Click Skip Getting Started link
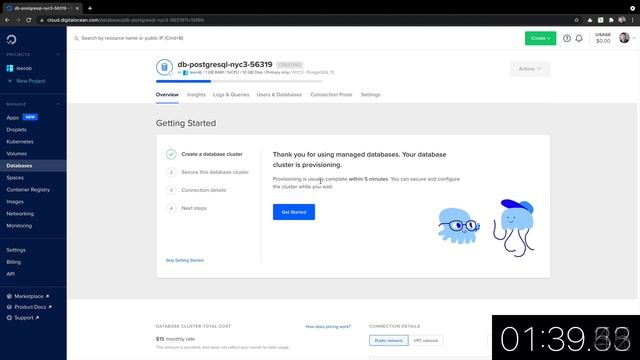640x360 pixels. [x=184, y=260]
